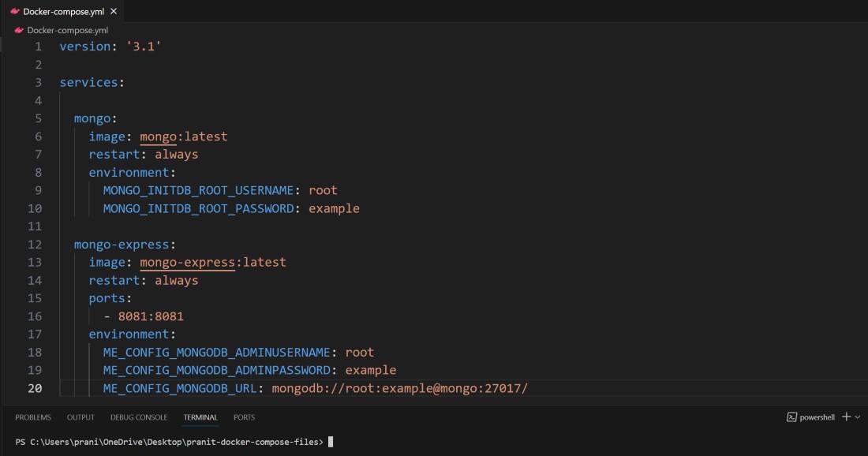Open the OUTPUT panel tab
Screen dimensions: 868x456
point(80,417)
